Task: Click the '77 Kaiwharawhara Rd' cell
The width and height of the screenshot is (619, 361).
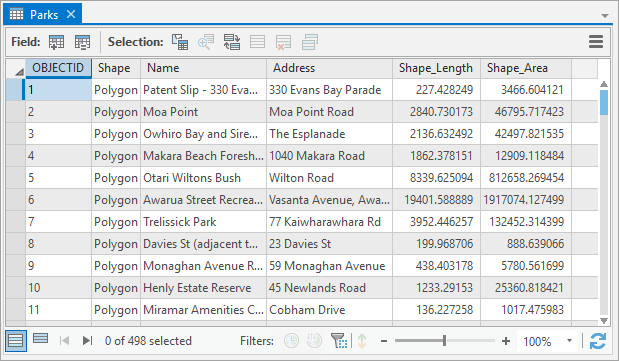Action: coord(329,222)
